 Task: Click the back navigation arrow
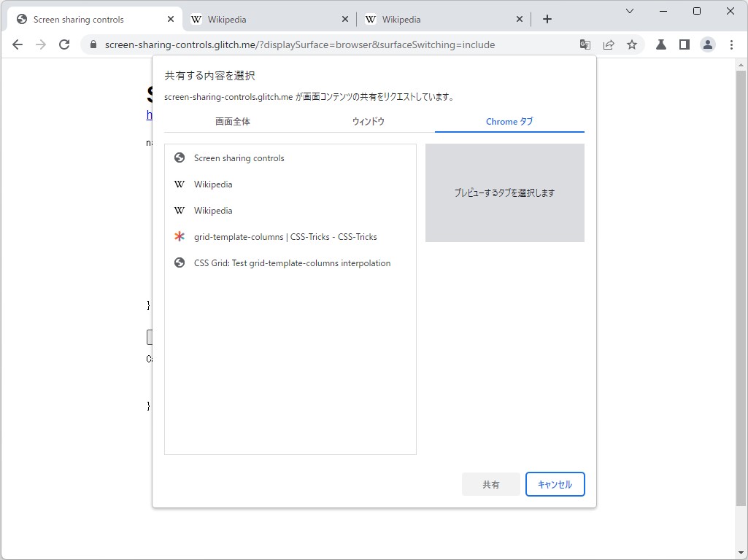18,44
